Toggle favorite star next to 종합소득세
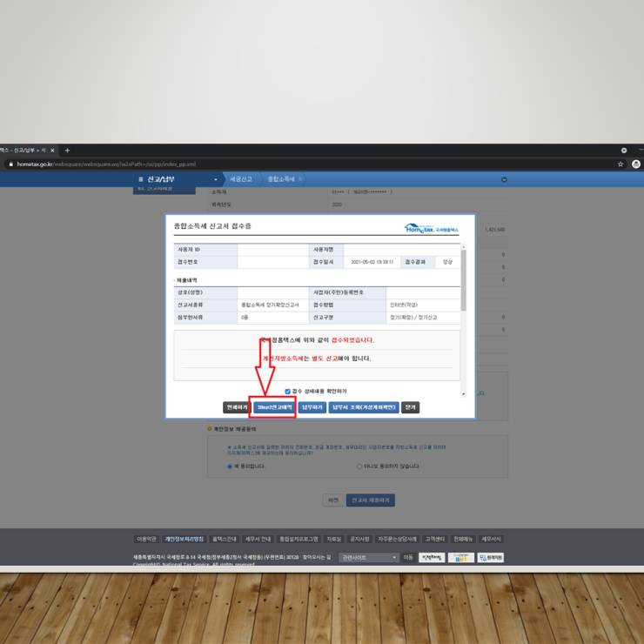The height and width of the screenshot is (644, 644). [300, 179]
